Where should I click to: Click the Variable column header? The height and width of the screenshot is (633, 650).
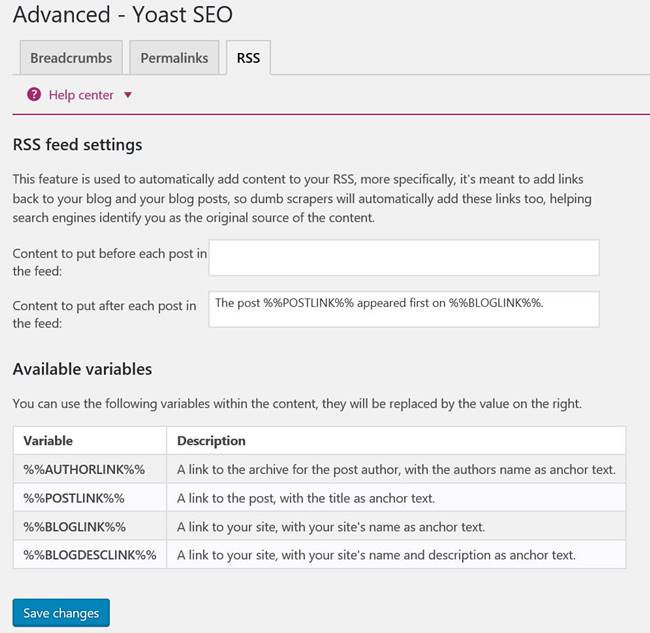90,441
